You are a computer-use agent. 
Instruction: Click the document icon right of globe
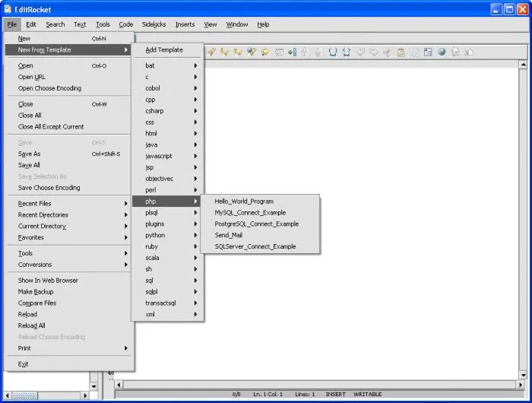coord(455,52)
